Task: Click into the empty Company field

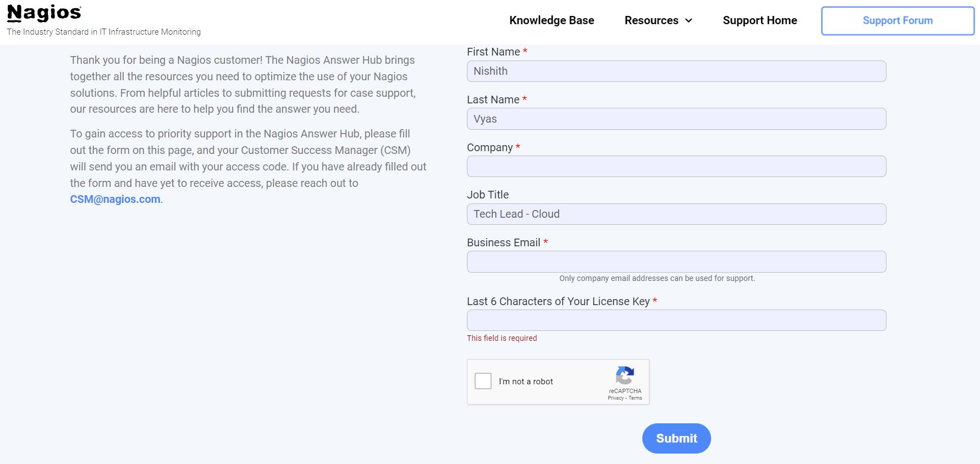Action: pos(676,167)
